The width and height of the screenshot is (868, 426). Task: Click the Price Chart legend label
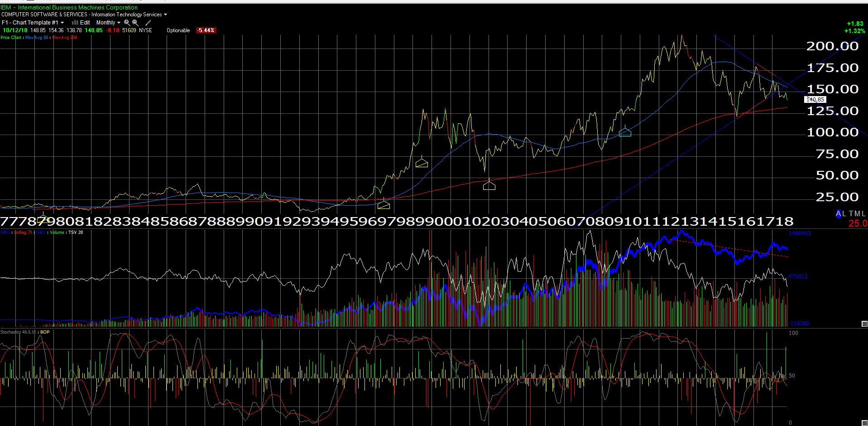[x=11, y=38]
